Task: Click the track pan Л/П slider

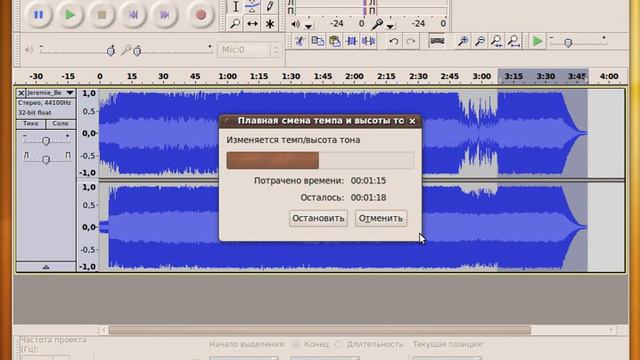Action: (46, 159)
